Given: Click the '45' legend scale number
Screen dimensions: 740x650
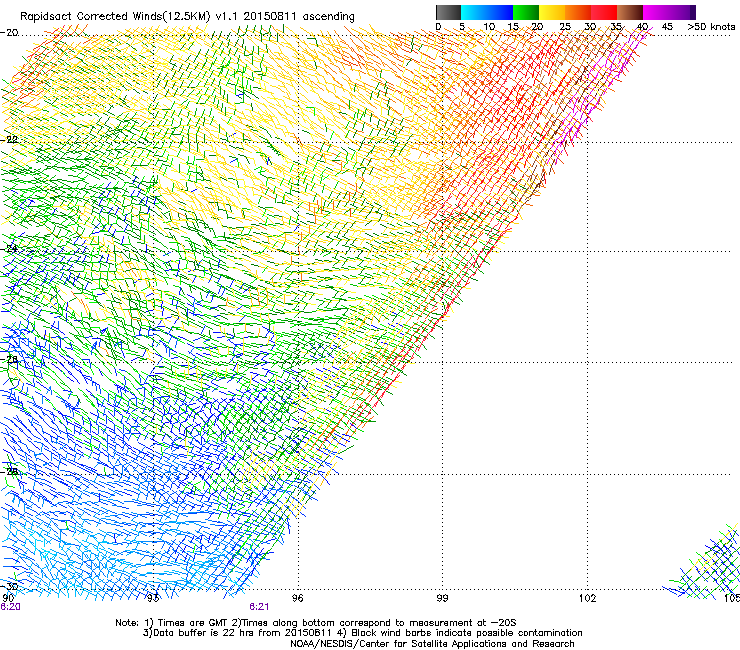Looking at the screenshot, I should [667, 26].
